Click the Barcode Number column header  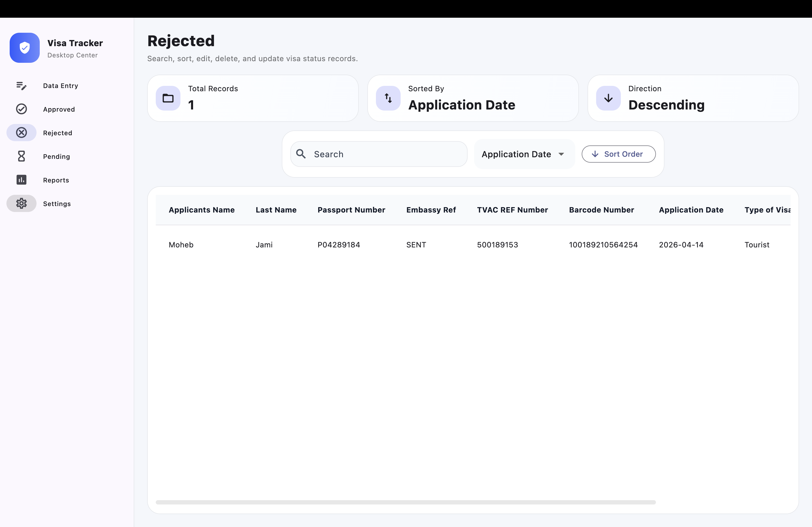[601, 210]
